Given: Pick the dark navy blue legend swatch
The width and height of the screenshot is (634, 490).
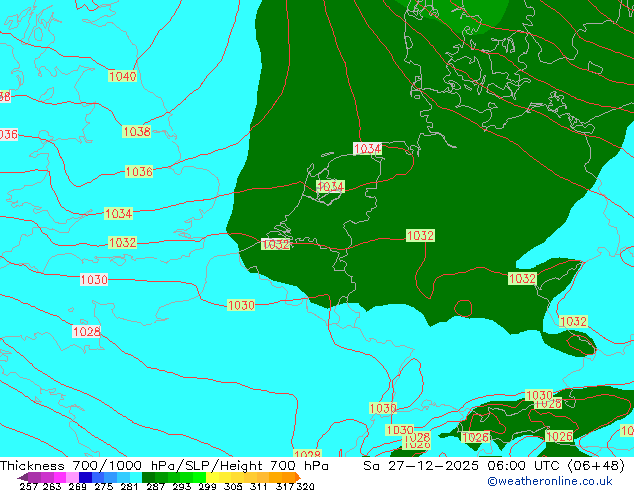Looking at the screenshot, I should point(85,477).
